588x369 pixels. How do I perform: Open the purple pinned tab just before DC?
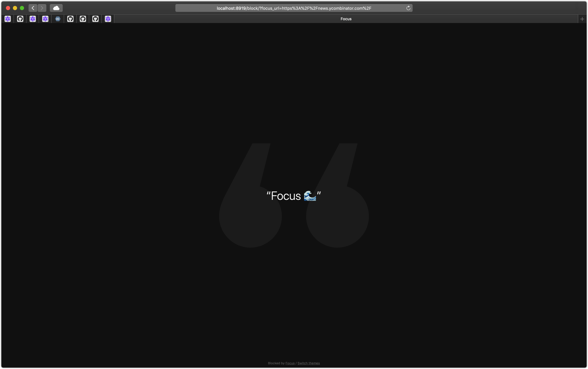tap(45, 19)
